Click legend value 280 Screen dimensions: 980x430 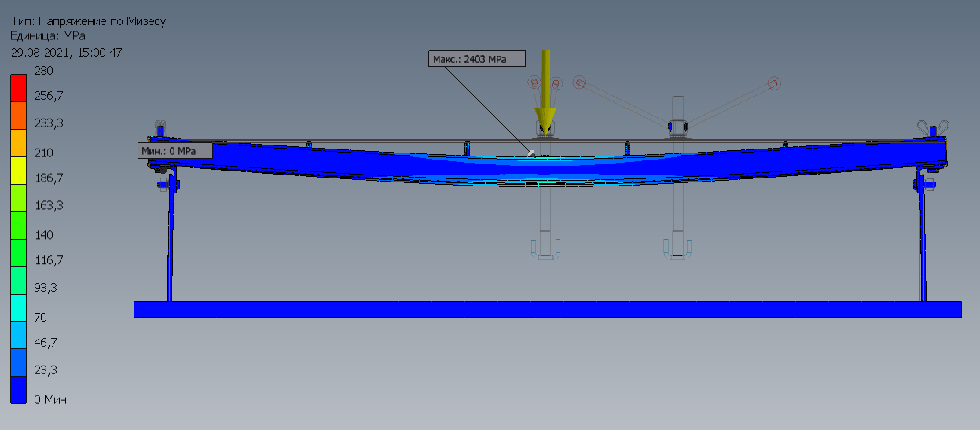point(43,71)
